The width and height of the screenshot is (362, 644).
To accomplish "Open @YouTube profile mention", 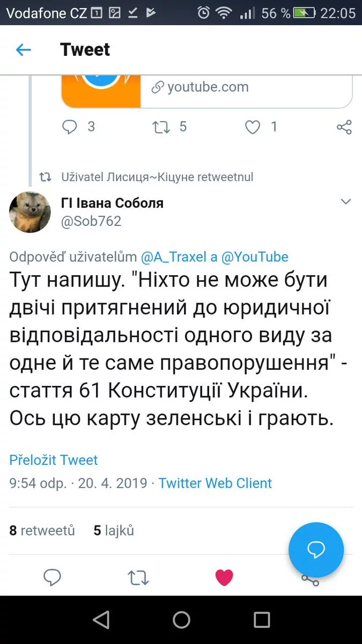I will click(255, 257).
